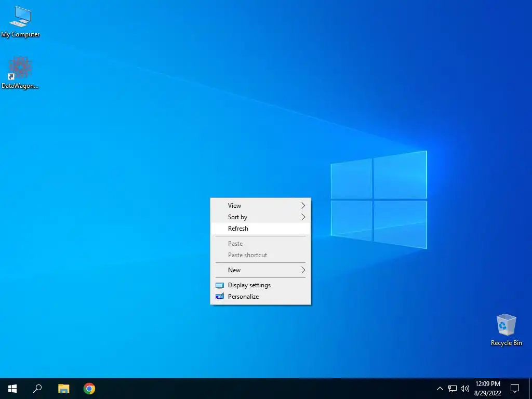
Task: Open the My Computer desktop icon
Action: (x=20, y=21)
